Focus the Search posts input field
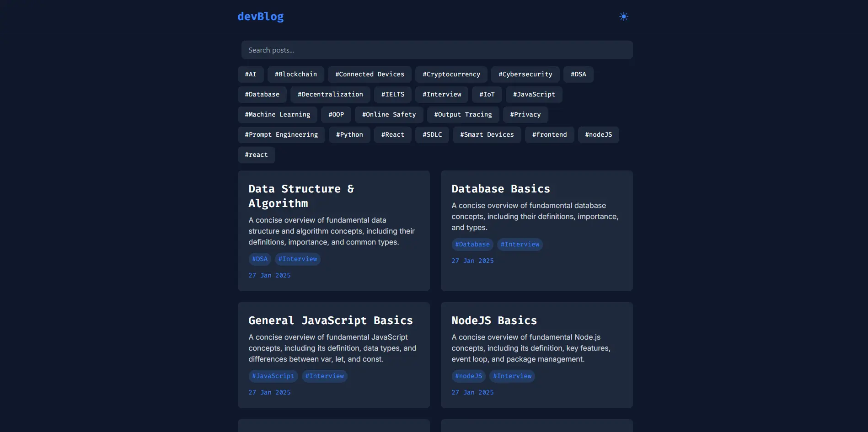868x432 pixels. [437, 50]
